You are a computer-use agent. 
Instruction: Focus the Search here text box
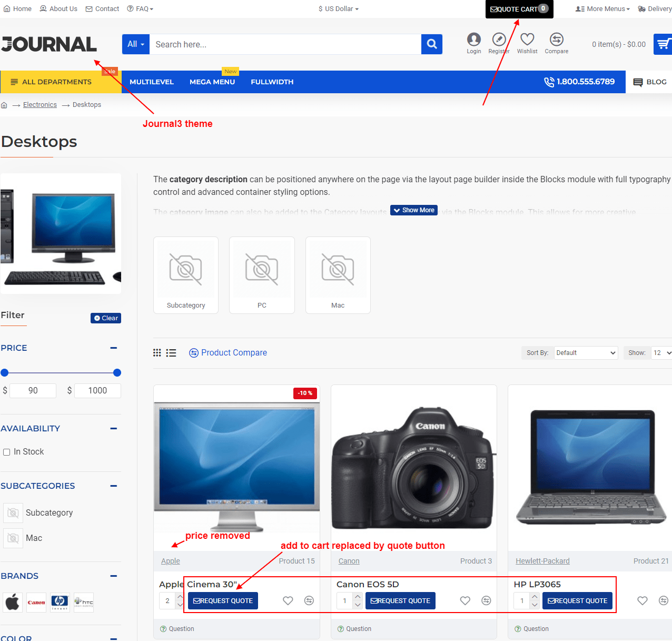(x=285, y=44)
